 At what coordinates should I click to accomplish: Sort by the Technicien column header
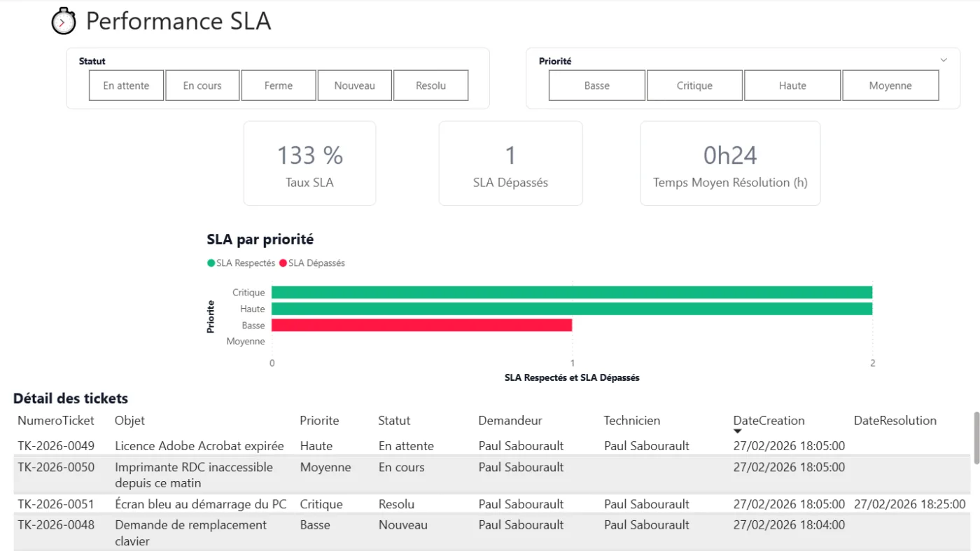632,421
